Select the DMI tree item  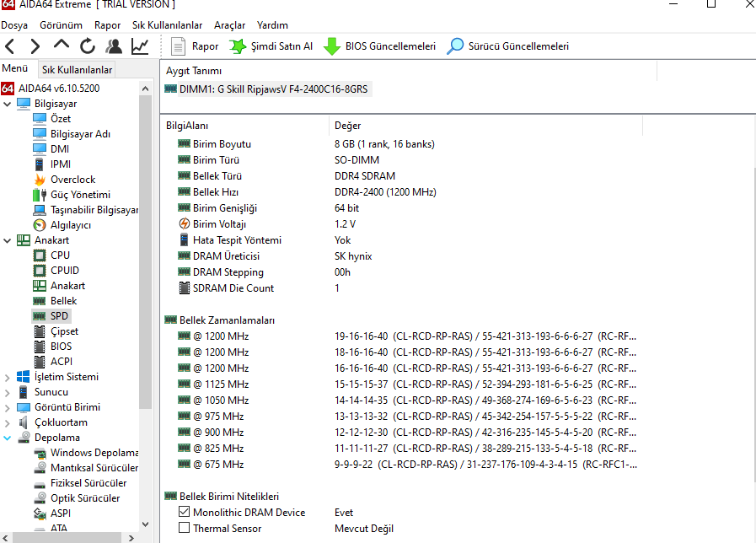pyautogui.click(x=60, y=149)
